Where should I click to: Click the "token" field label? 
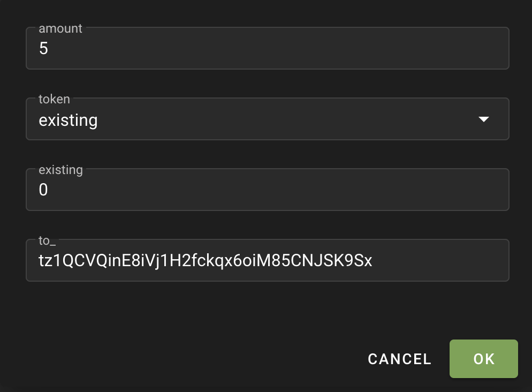[x=54, y=99]
